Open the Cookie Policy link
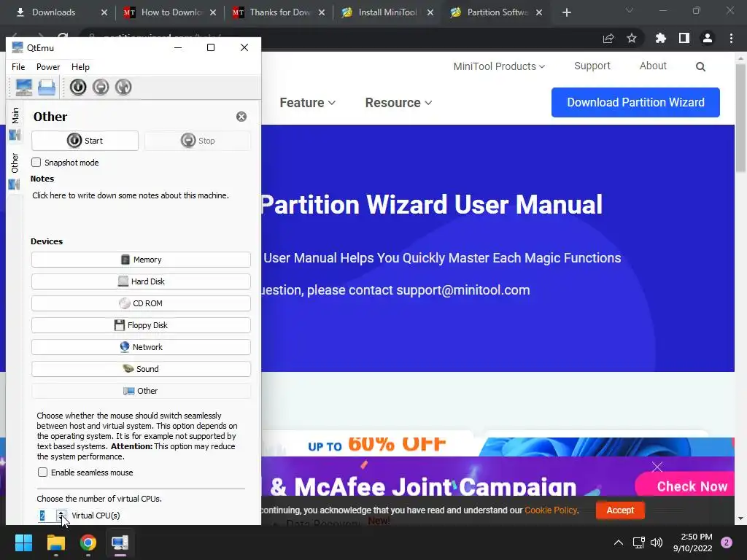Viewport: 747px width, 560px height. (x=551, y=510)
